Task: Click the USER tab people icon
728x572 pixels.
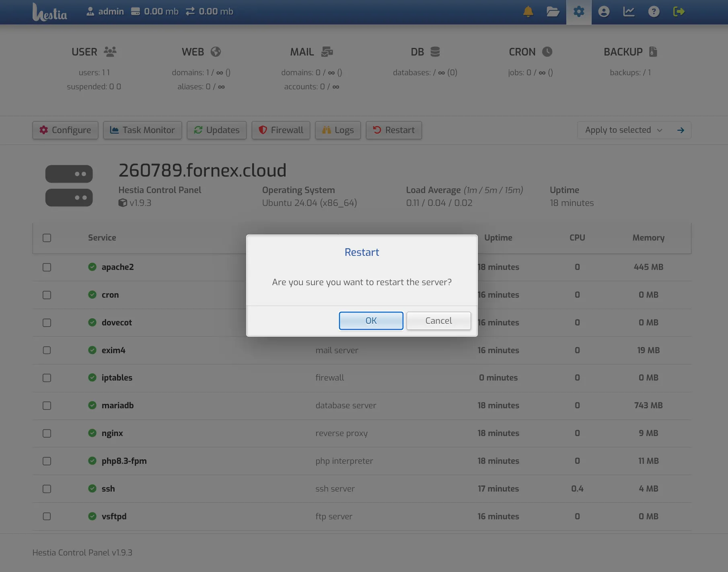Action: click(x=110, y=51)
